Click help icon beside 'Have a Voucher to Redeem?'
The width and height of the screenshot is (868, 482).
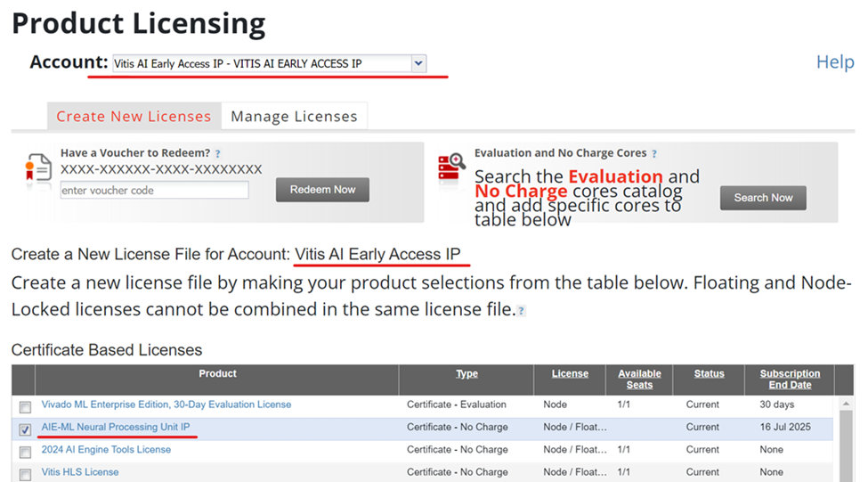(x=218, y=154)
